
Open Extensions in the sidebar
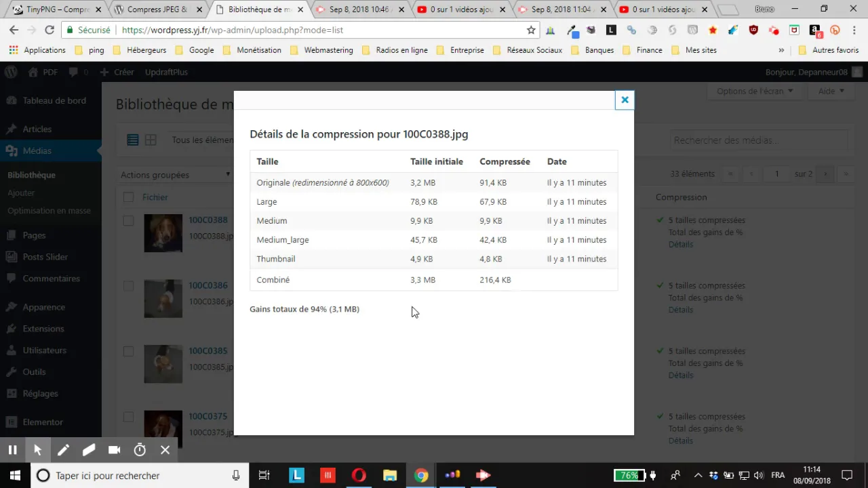pyautogui.click(x=43, y=329)
